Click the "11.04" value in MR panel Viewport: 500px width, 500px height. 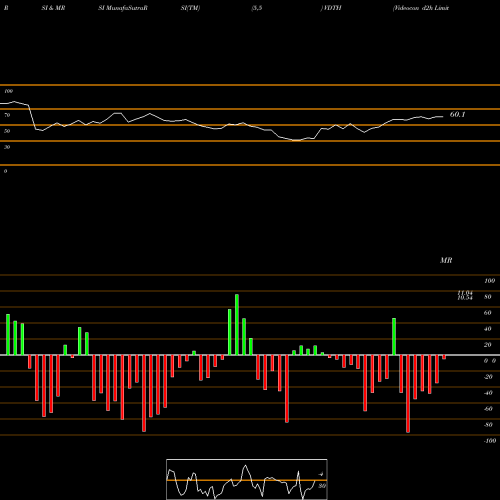pos(465,293)
